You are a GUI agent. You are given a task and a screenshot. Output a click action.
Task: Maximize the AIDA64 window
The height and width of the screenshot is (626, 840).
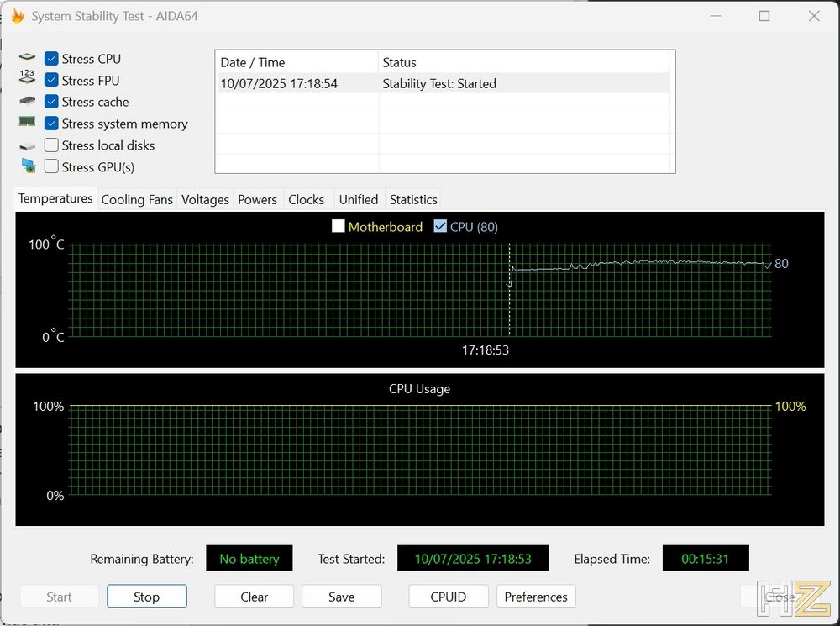764,16
